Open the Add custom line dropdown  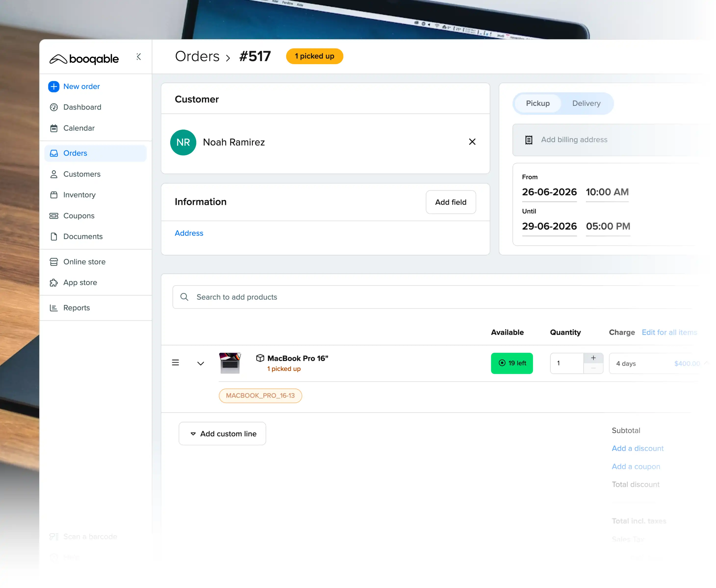pyautogui.click(x=222, y=434)
